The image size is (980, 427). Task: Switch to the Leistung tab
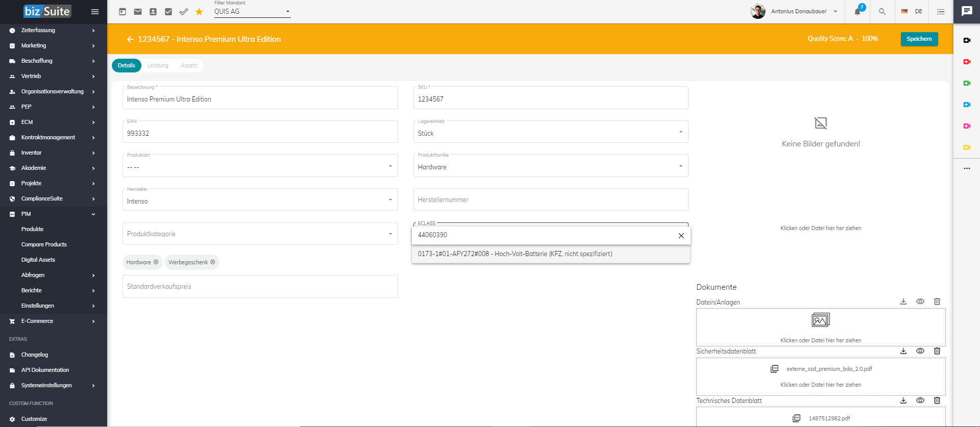point(158,65)
